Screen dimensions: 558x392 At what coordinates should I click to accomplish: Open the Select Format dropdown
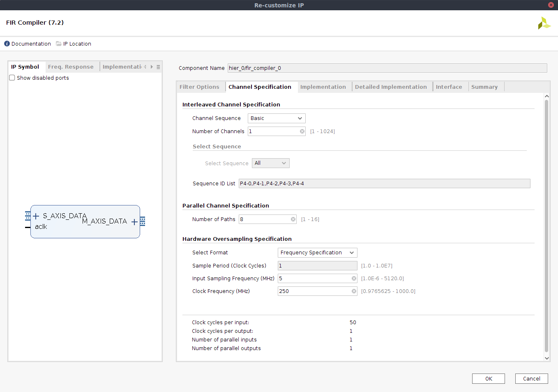point(317,253)
